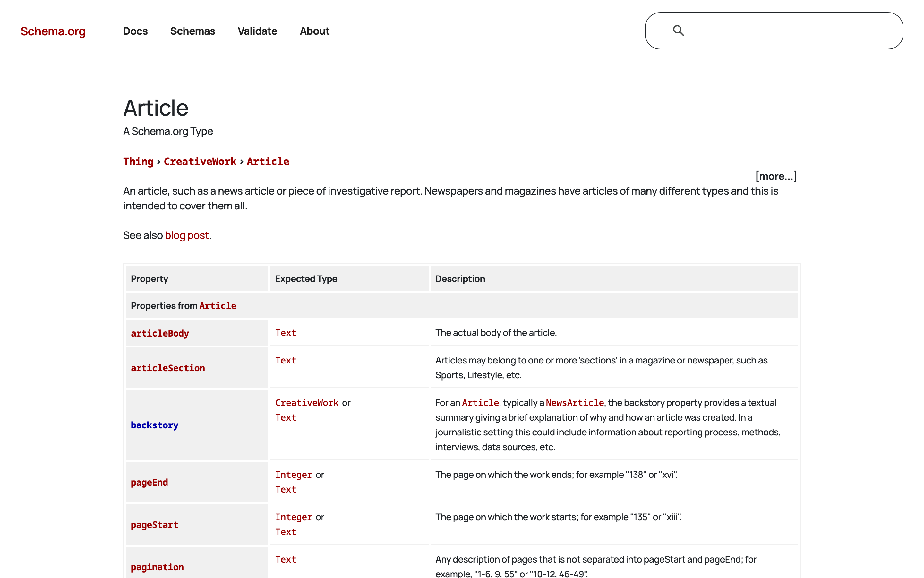Viewport: 924px width, 578px height.
Task: Open the articleBody property link
Action: pos(160,333)
